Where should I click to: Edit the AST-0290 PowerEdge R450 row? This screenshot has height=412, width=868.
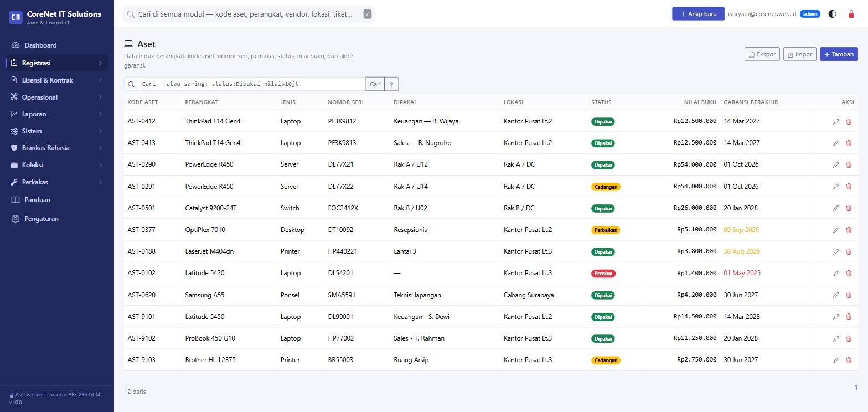pos(836,164)
